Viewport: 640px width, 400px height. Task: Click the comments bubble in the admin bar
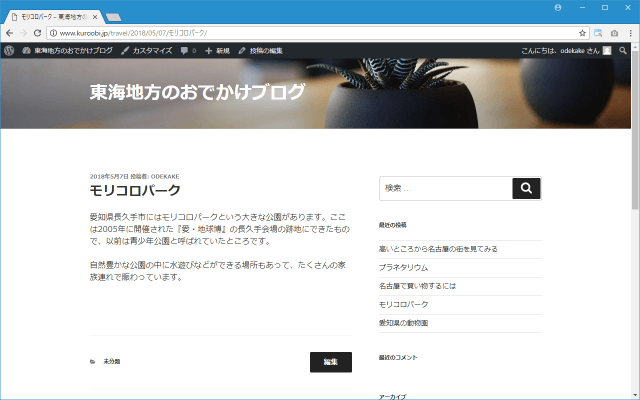point(188,51)
